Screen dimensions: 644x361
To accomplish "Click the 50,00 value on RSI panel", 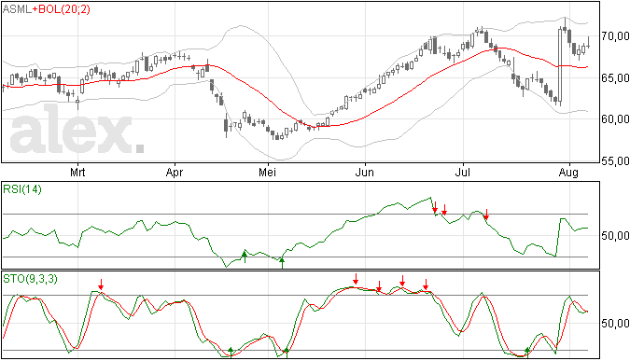I will click(x=615, y=236).
